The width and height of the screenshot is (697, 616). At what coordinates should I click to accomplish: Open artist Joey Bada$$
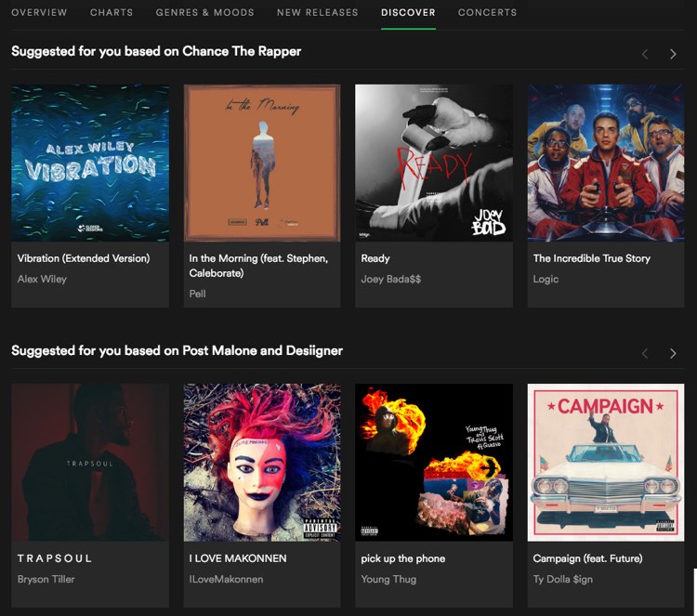pos(390,279)
